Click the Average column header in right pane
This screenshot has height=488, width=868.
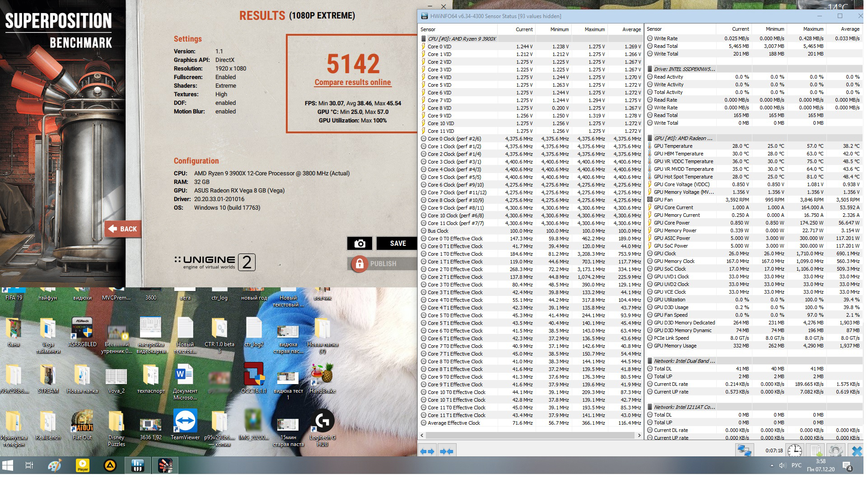click(x=850, y=29)
